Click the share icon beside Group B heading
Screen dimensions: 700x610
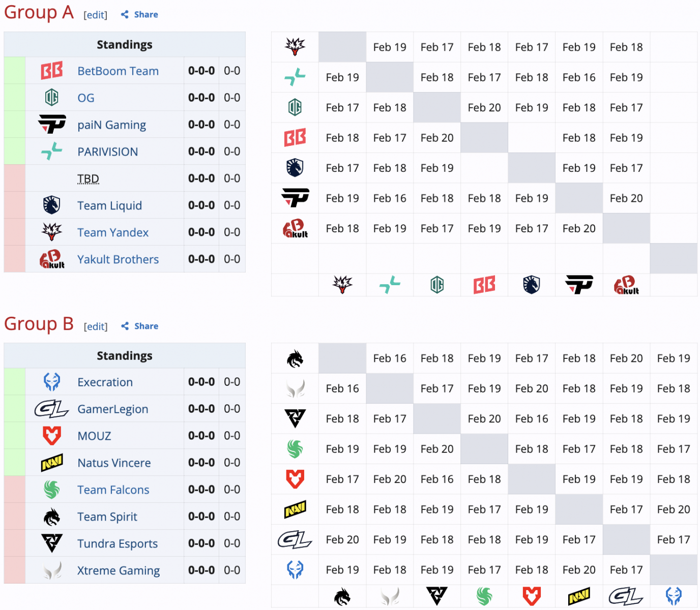(125, 326)
